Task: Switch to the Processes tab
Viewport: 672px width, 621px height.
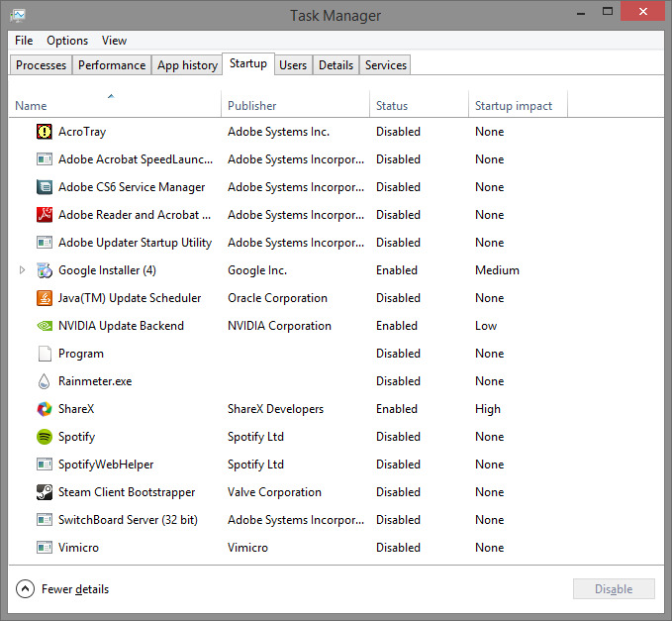Action: 42,65
